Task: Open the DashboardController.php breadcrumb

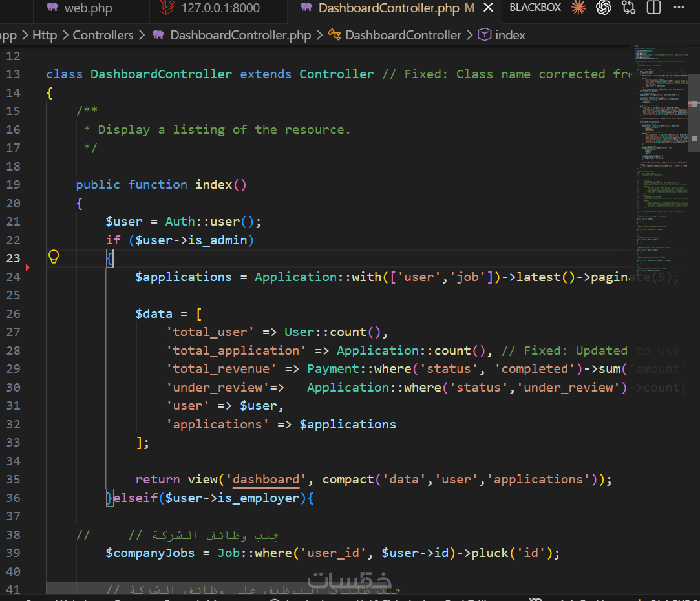Action: 240,36
